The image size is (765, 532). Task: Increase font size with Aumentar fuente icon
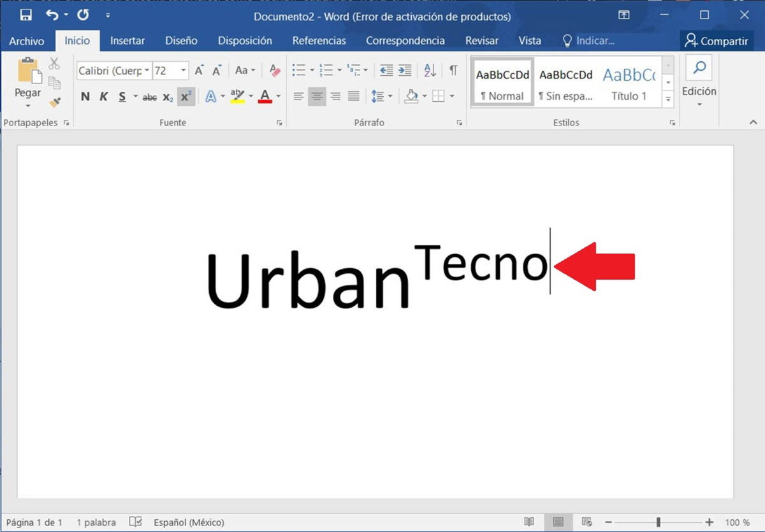click(198, 70)
